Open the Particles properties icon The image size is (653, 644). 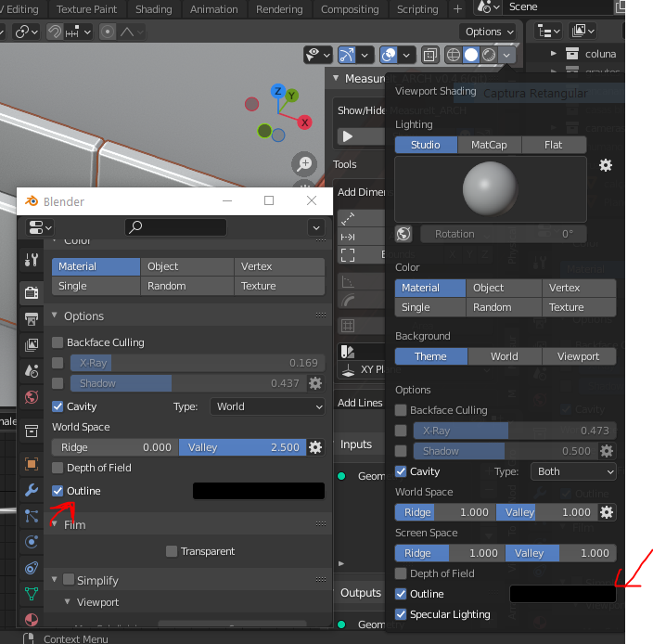(x=32, y=516)
